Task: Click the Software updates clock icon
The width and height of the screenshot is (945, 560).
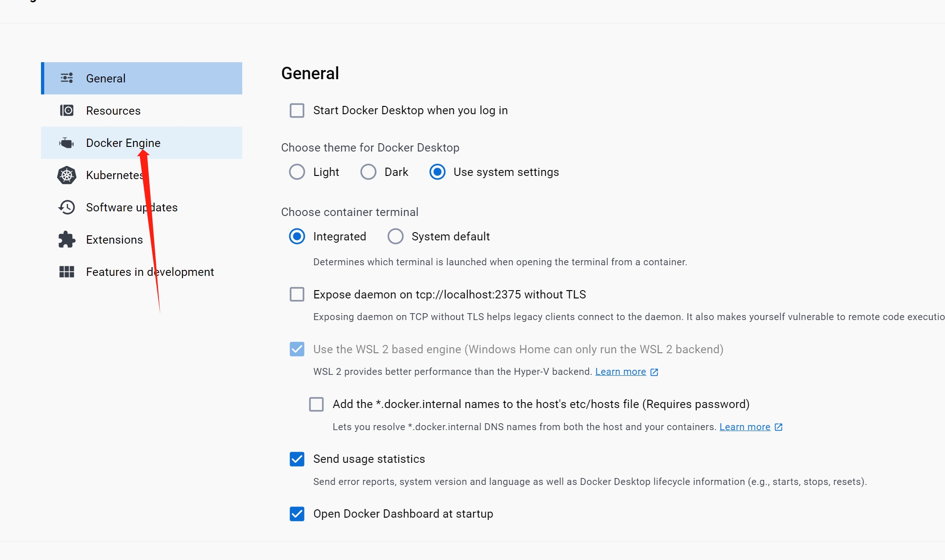Action: 67,207
